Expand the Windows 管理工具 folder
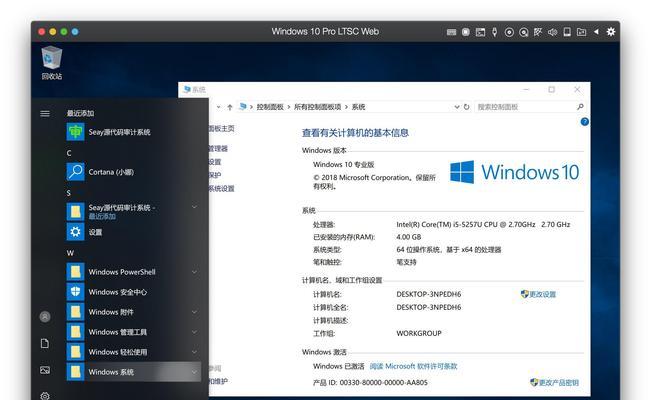The width and height of the screenshot is (651, 400). pos(194,332)
